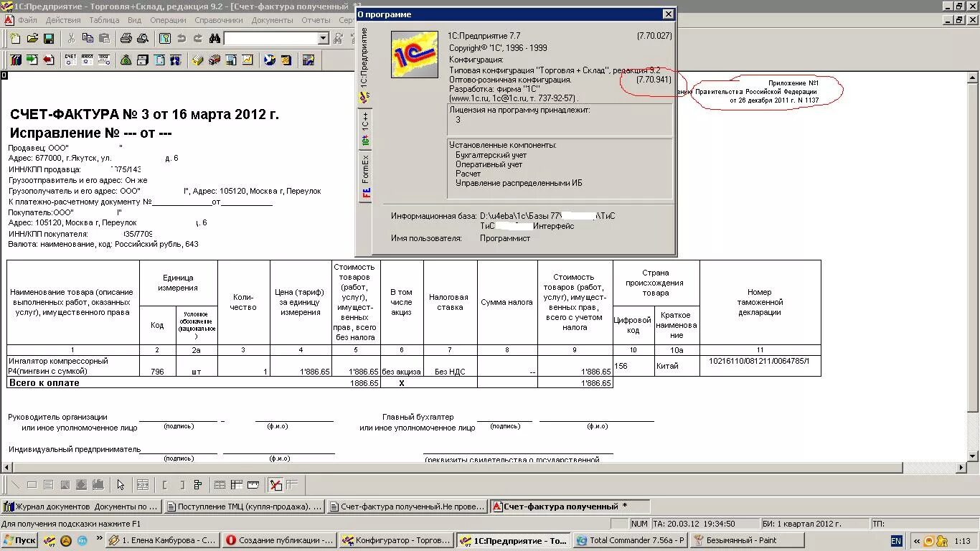Switch to Журнал документов window tab
This screenshot has width=980, height=551.
point(82,507)
